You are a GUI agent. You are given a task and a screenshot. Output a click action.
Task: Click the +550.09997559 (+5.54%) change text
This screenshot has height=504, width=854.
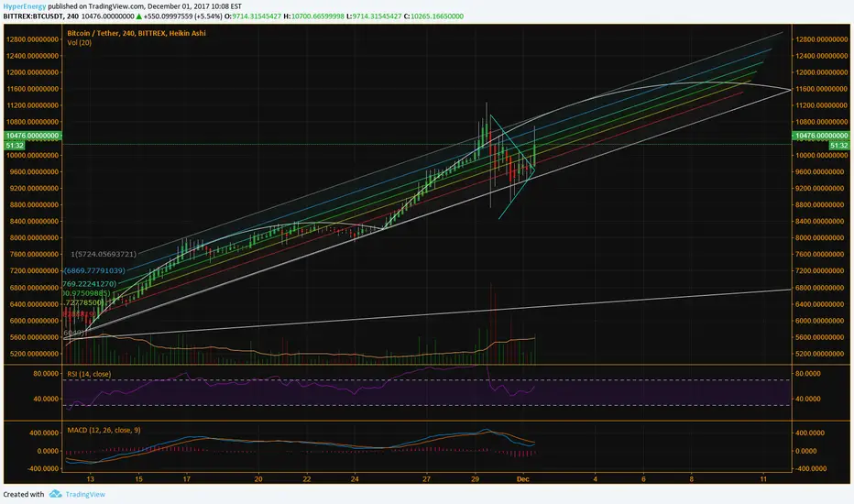pyautogui.click(x=183, y=16)
